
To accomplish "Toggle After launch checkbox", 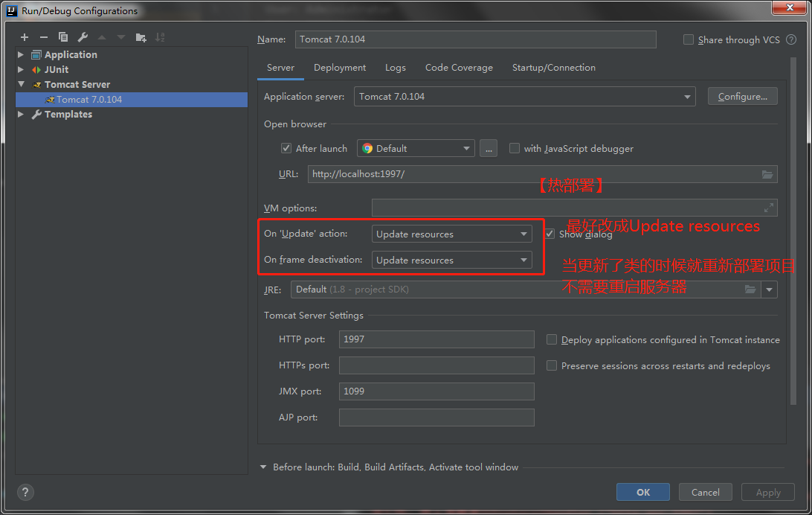I will pos(286,148).
